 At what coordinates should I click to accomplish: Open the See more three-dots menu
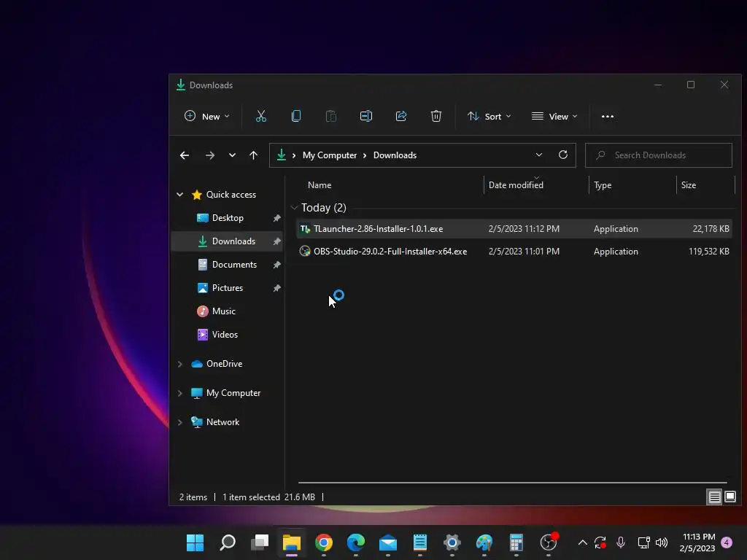click(x=608, y=116)
